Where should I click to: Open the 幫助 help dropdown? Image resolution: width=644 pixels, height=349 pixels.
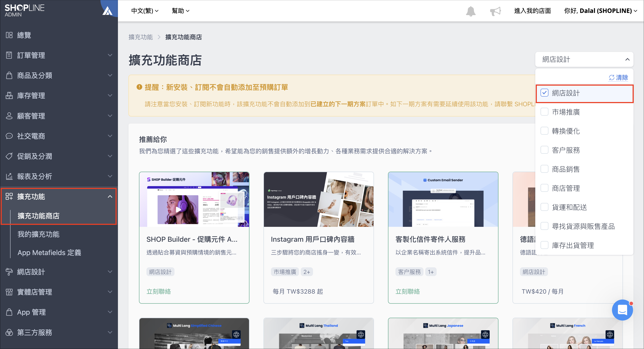180,11
